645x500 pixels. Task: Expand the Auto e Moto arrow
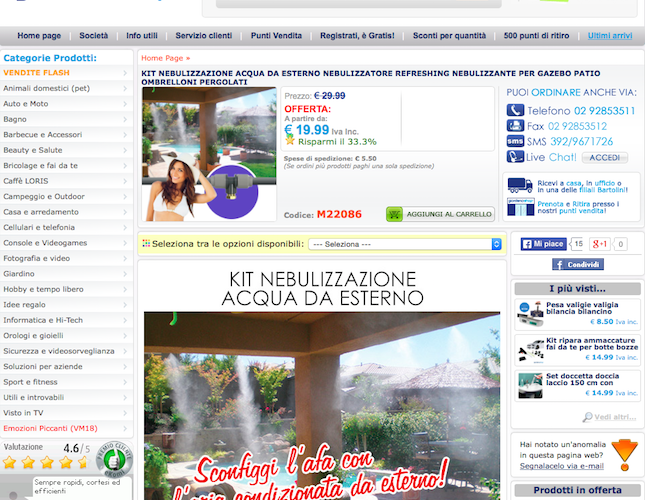(125, 104)
